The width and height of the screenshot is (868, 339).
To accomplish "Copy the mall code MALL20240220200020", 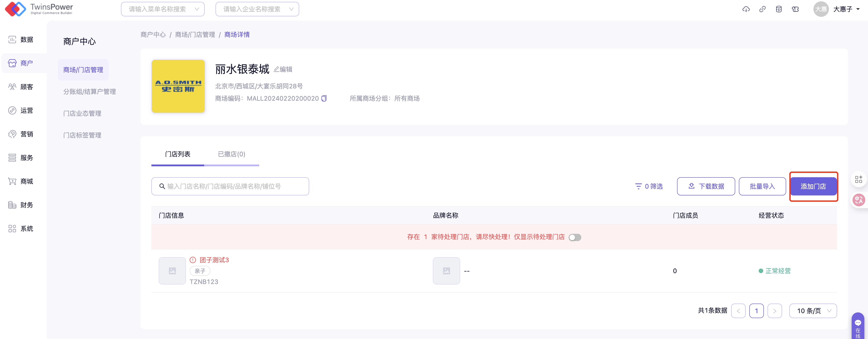I will pyautogui.click(x=324, y=98).
